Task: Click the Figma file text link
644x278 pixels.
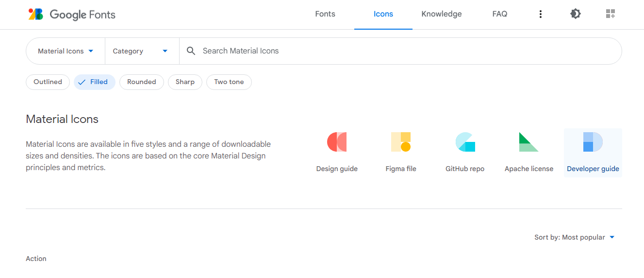Action: [x=401, y=169]
